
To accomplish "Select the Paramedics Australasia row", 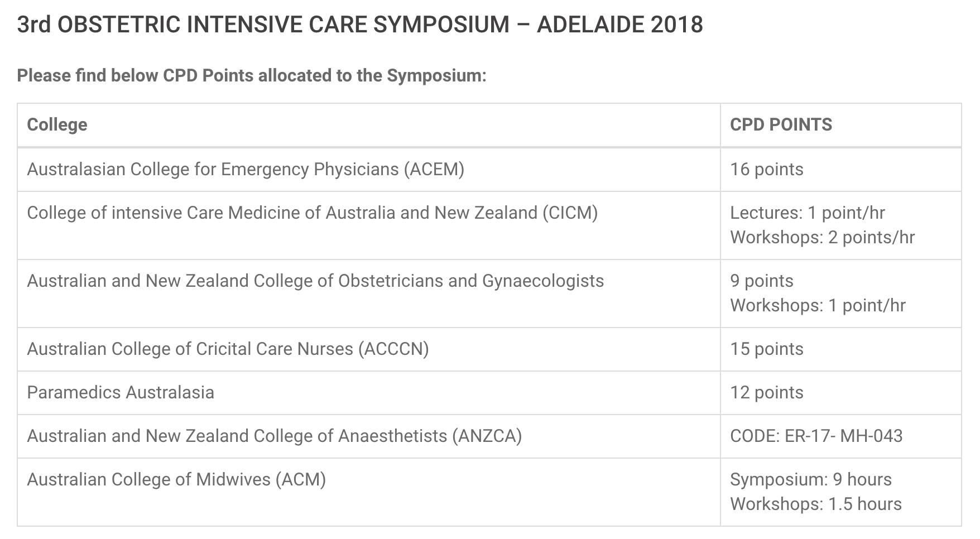I will pyautogui.click(x=489, y=393).
